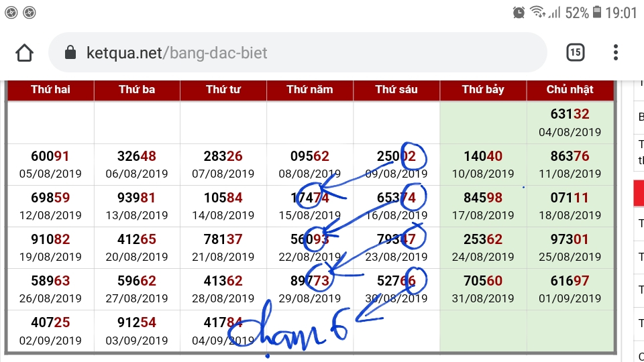
Task: Select the Thứ hai column header
Action: click(x=50, y=90)
